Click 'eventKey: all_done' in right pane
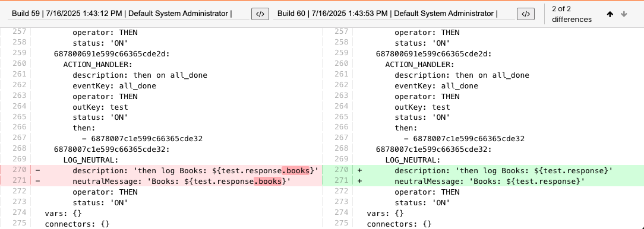Image resolution: width=644 pixels, height=229 pixels. (436, 86)
